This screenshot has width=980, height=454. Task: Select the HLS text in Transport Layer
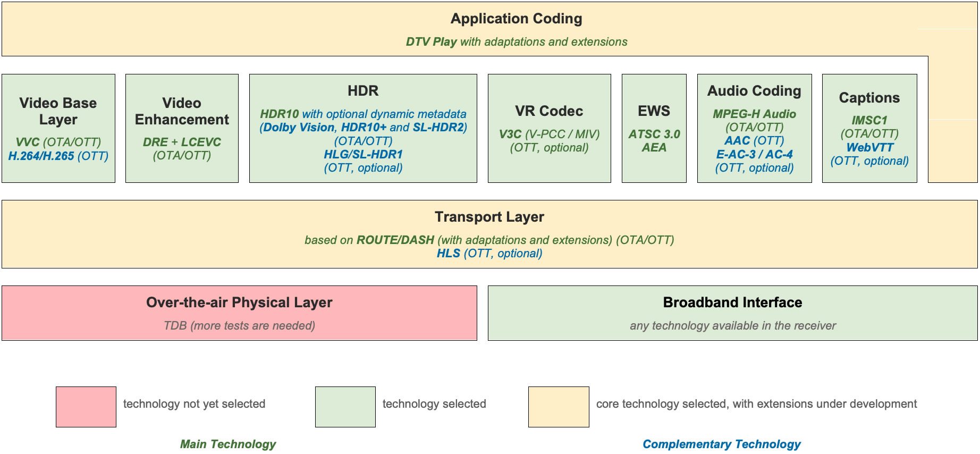[448, 254]
